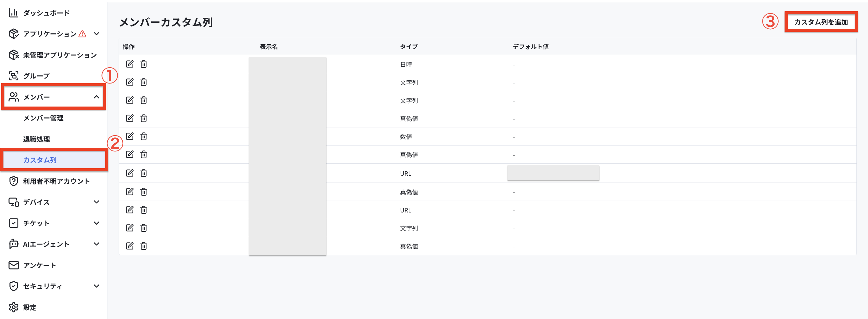
Task: Click pencil icon in 文字列 row just below 日時
Action: pyautogui.click(x=130, y=82)
